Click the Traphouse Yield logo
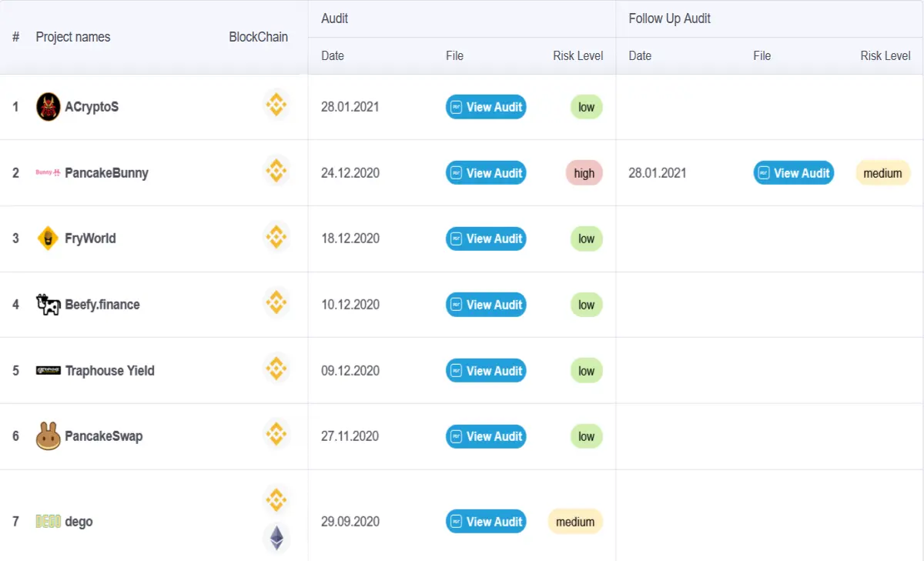Viewport: 924px width, 561px height. (x=48, y=371)
